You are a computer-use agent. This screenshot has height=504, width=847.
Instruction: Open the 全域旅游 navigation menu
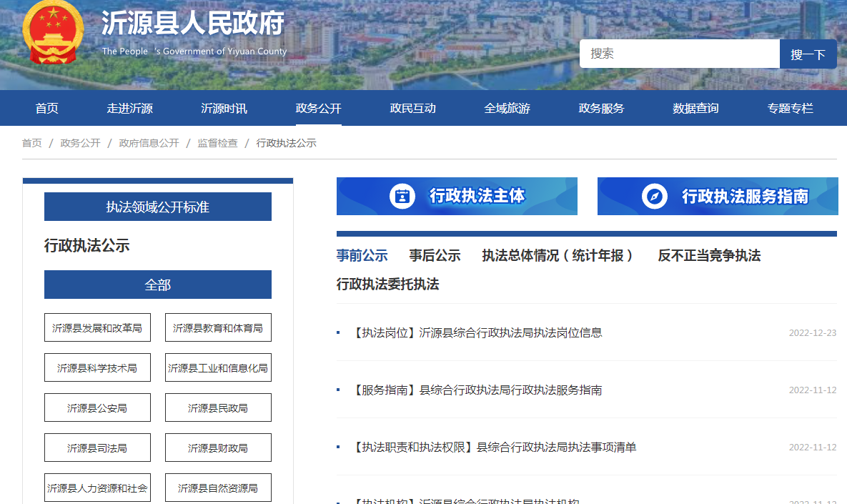pyautogui.click(x=507, y=109)
